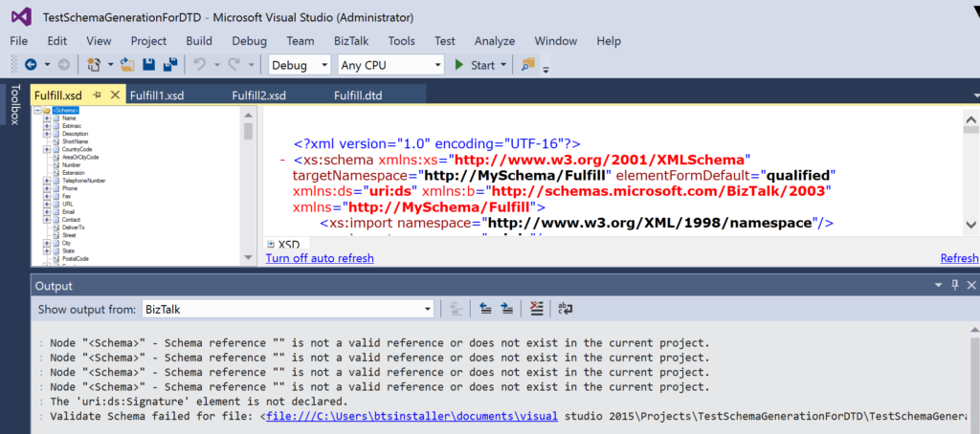Click the Find in Files toolbar icon
Viewport: 980px width, 434px height.
pyautogui.click(x=528, y=64)
